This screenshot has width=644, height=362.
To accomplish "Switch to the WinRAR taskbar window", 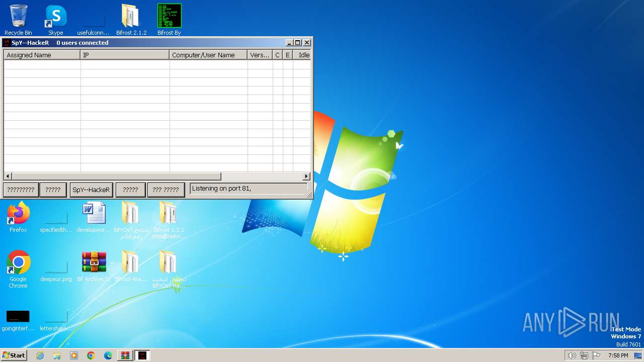I will [125, 355].
